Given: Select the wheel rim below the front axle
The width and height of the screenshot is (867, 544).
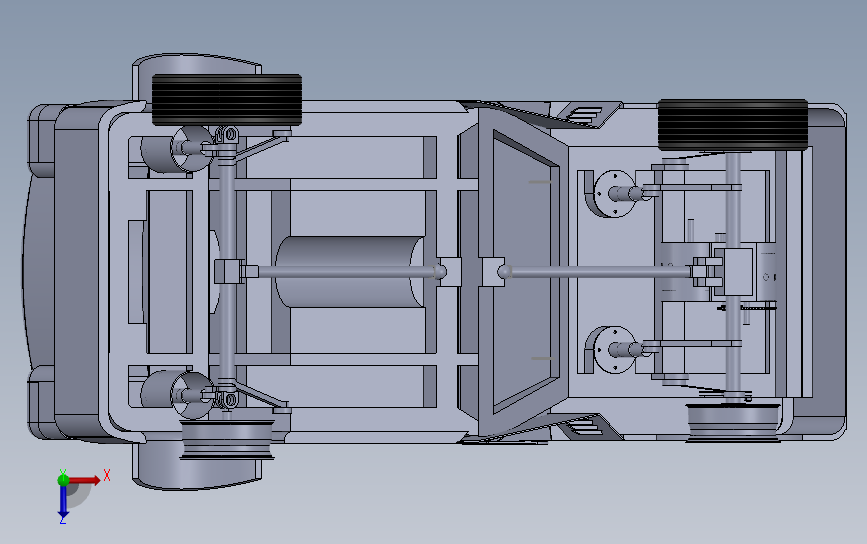Looking at the screenshot, I should (227, 440).
